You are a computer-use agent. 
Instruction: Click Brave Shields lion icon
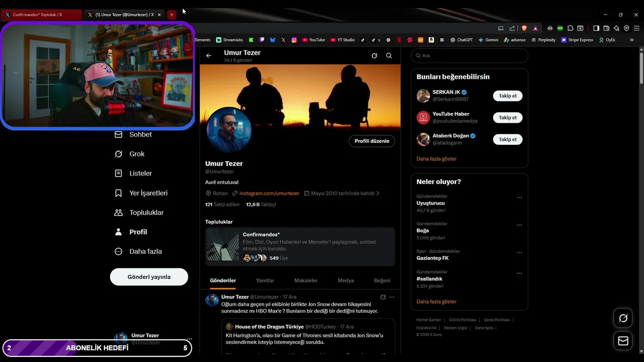[x=523, y=28]
